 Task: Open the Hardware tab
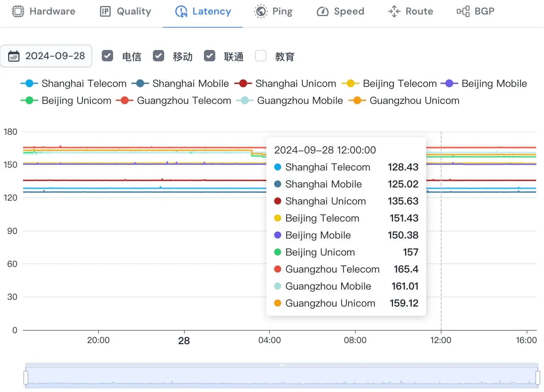(x=44, y=11)
